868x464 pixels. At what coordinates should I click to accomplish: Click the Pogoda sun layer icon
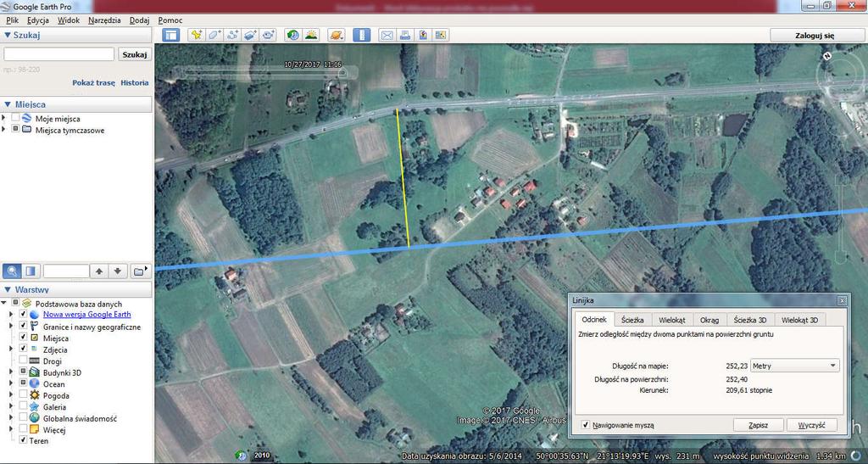[34, 395]
